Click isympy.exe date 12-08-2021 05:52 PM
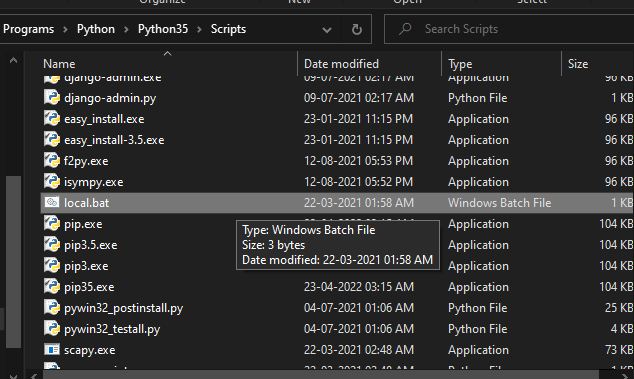 tap(359, 182)
